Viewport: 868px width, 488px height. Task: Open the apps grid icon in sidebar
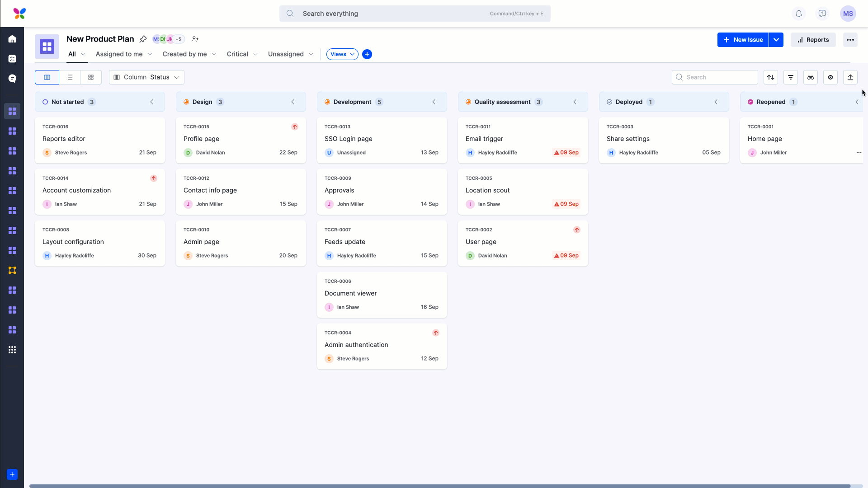[12, 350]
